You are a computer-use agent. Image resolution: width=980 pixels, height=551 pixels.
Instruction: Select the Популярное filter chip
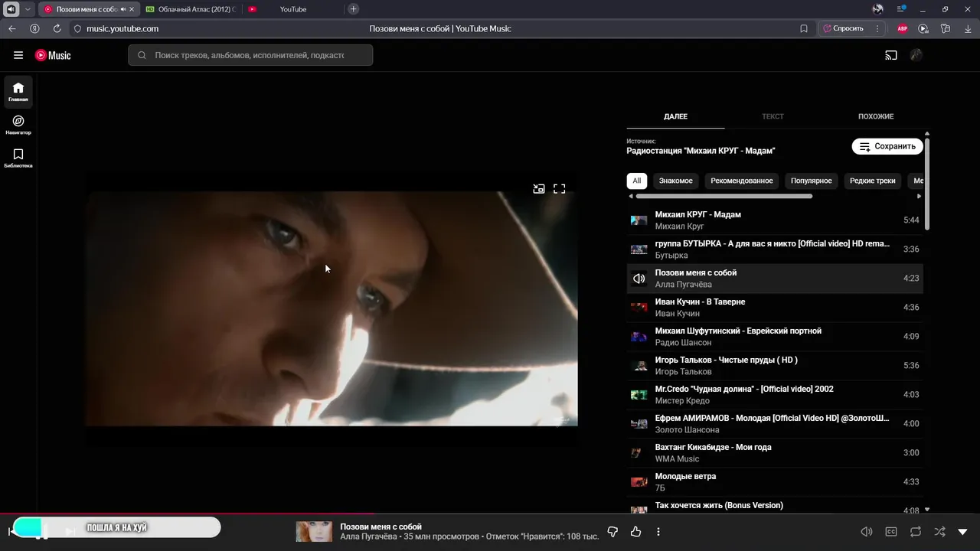click(x=812, y=181)
